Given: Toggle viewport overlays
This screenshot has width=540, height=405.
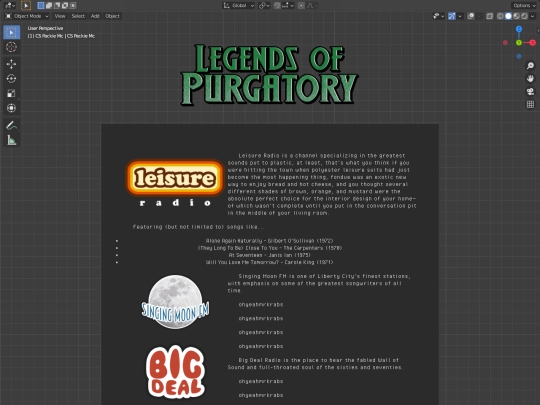Looking at the screenshot, I should pyautogui.click(x=471, y=16).
